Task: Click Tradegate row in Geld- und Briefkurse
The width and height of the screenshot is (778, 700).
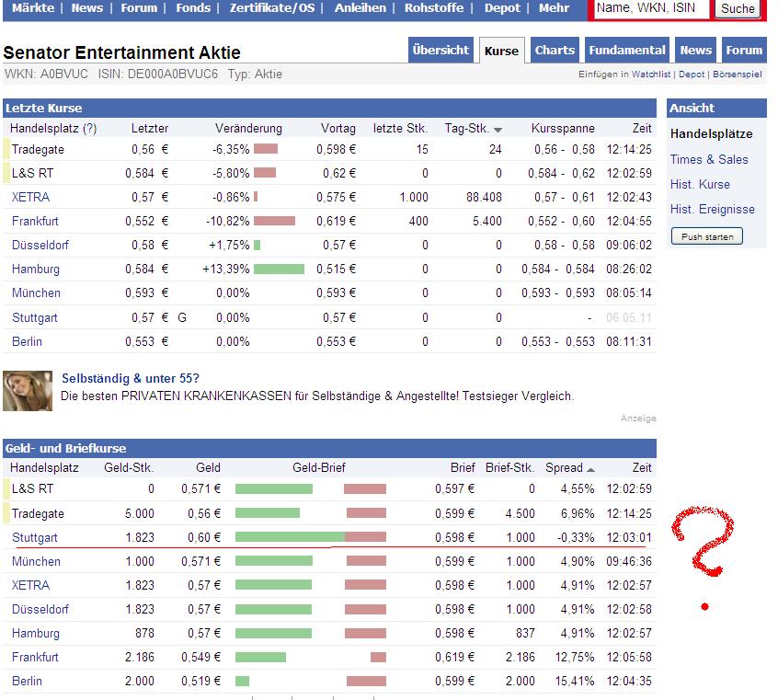Action: pos(329,513)
